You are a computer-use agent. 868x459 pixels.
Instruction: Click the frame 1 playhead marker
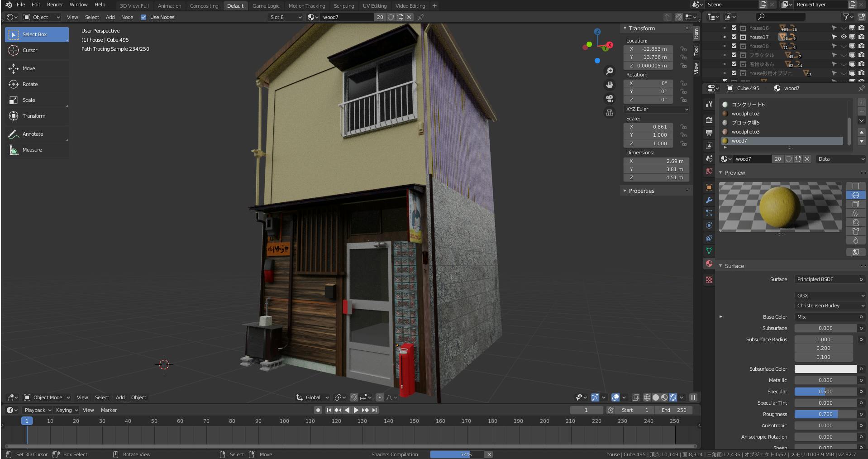(27, 421)
